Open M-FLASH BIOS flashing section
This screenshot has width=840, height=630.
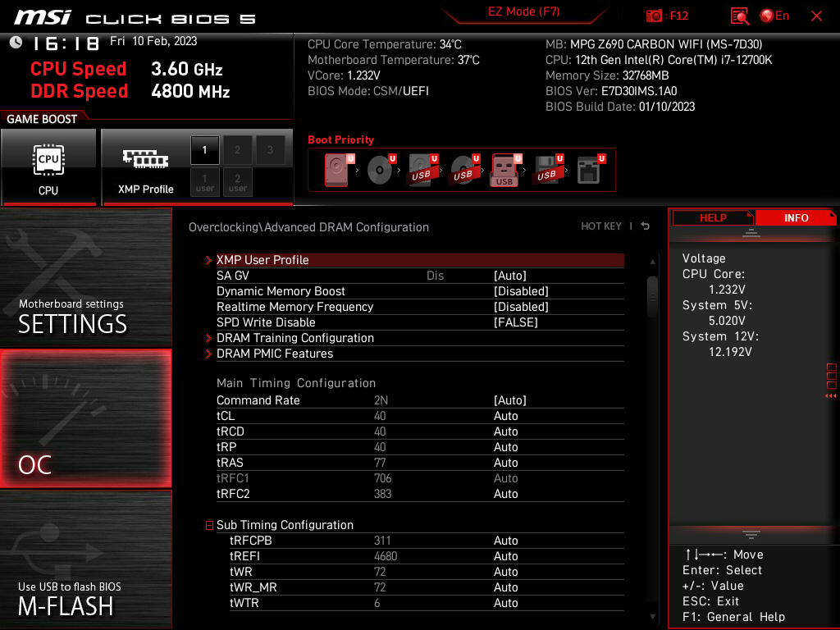(x=85, y=559)
